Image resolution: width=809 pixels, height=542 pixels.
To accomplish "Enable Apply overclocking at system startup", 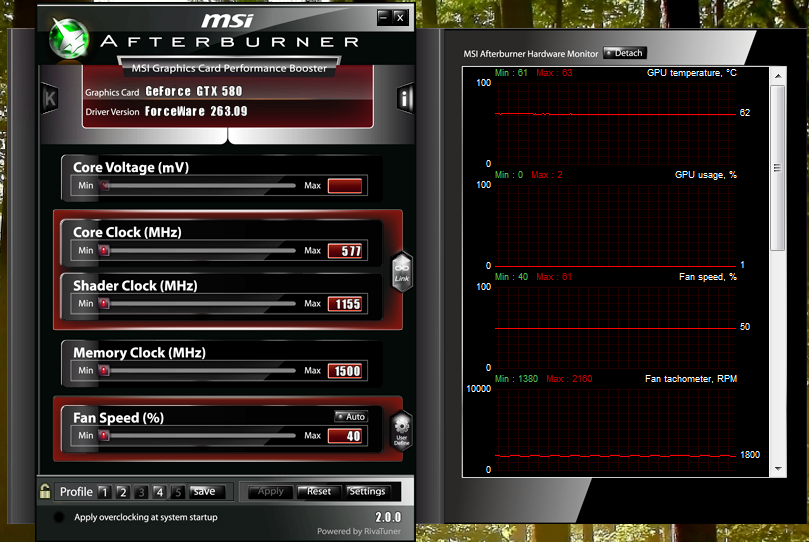I will [59, 517].
